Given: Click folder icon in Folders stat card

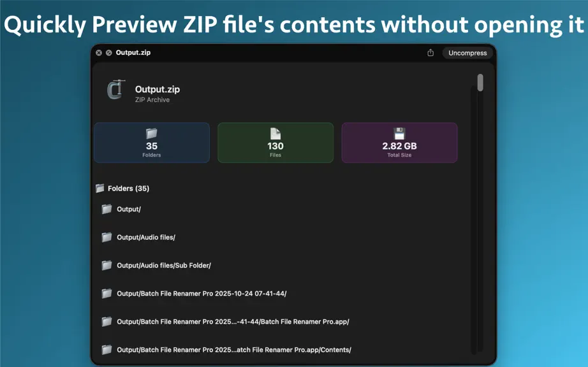Looking at the screenshot, I should coord(152,133).
